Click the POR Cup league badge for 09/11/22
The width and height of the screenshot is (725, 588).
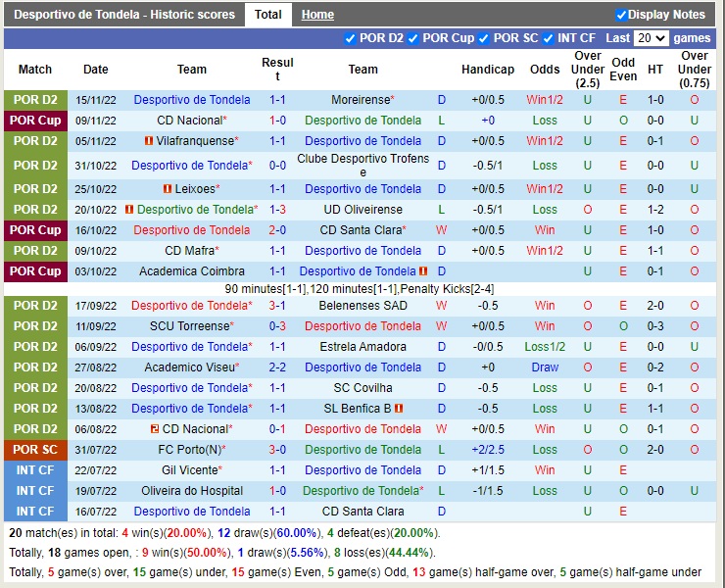(x=34, y=121)
